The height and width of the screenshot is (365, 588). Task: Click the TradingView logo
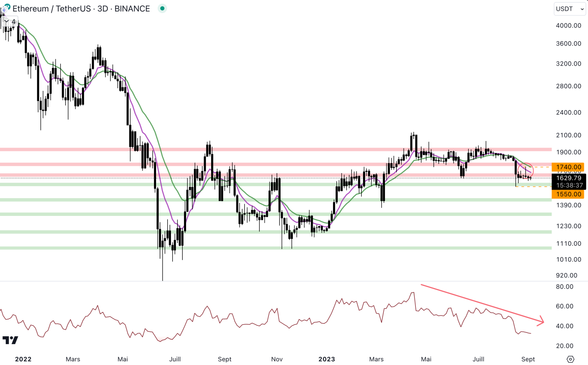click(x=10, y=340)
